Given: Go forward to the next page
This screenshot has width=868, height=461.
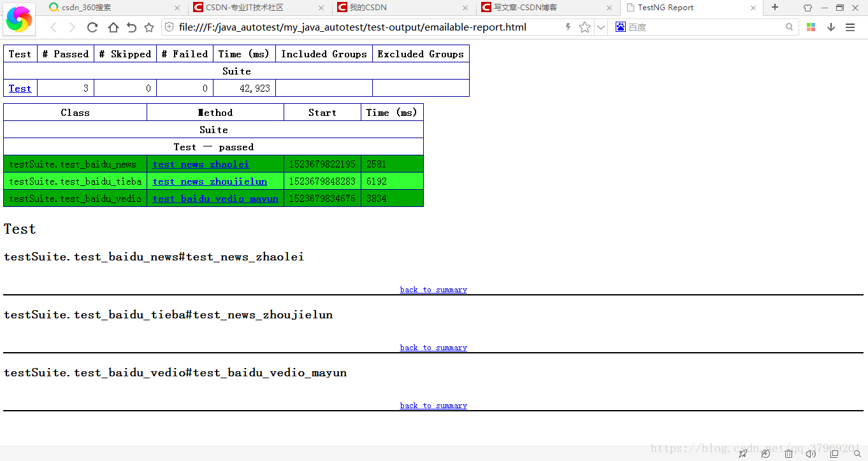Looking at the screenshot, I should pos(72,27).
